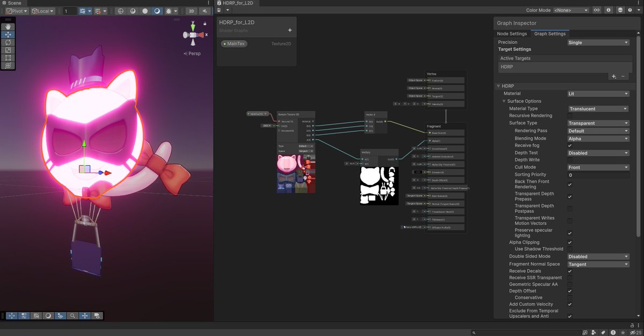This screenshot has height=336, width=644.
Task: Remove active target minus button
Action: pyautogui.click(x=623, y=77)
